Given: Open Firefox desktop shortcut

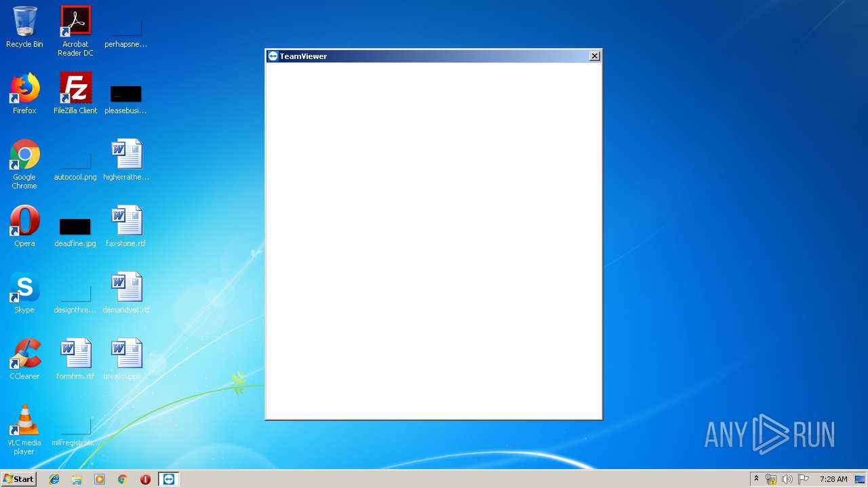Looking at the screenshot, I should pyautogui.click(x=24, y=94).
